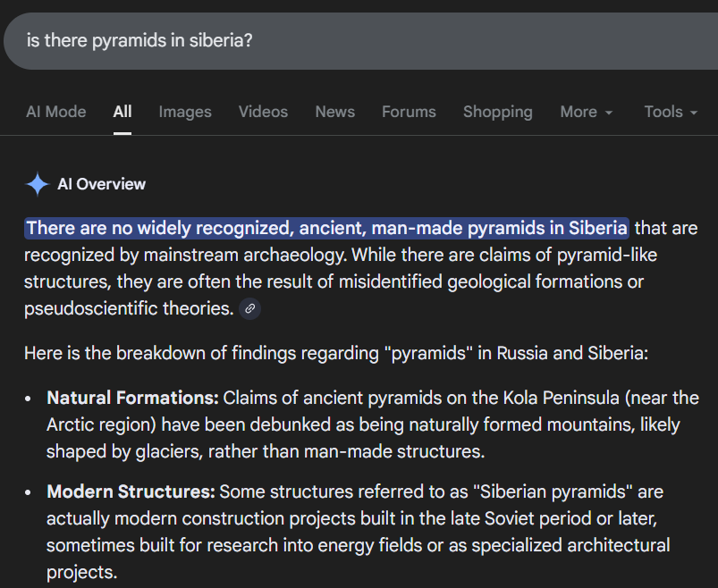Click the 'research into energy fields' text
718x588 pixels.
pos(314,545)
